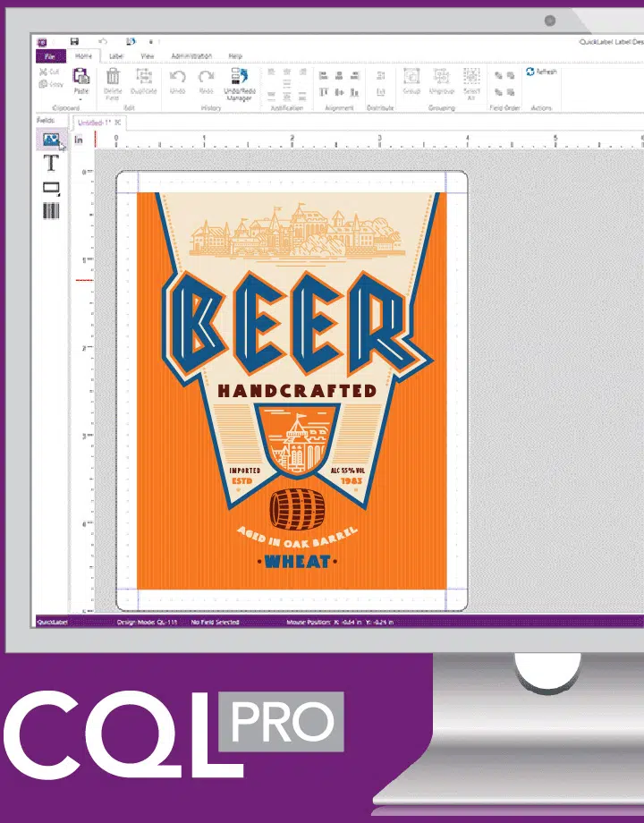Screen dimensions: 644x823
Task: Expand the Paste dropdown arrow
Action: (80, 98)
